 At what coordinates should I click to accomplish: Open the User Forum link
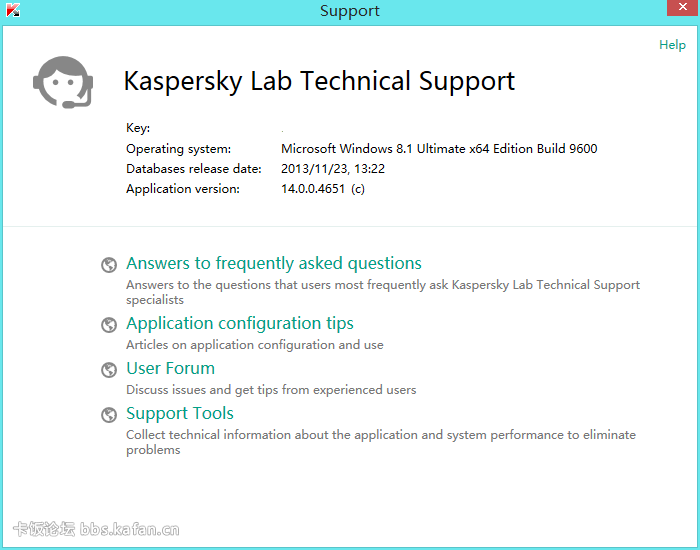click(171, 368)
